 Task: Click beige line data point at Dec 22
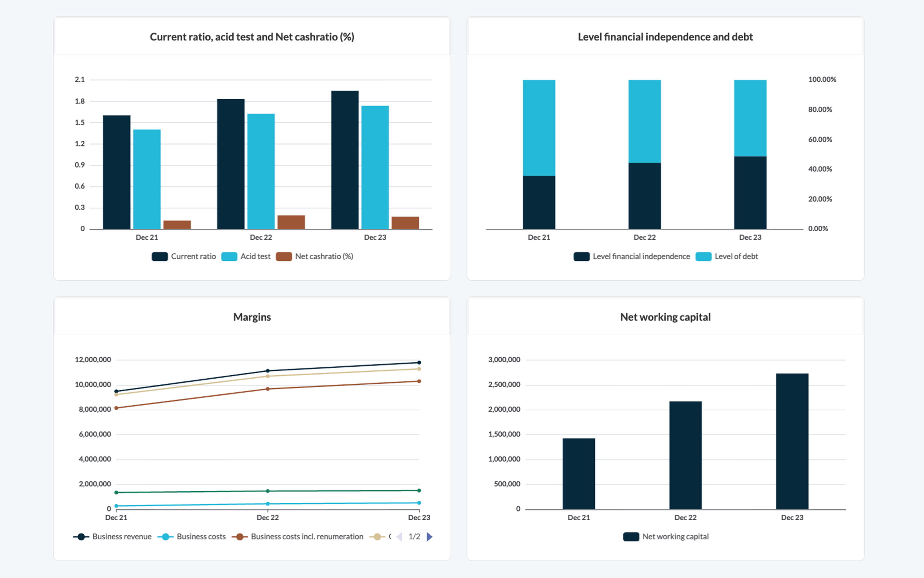[268, 376]
